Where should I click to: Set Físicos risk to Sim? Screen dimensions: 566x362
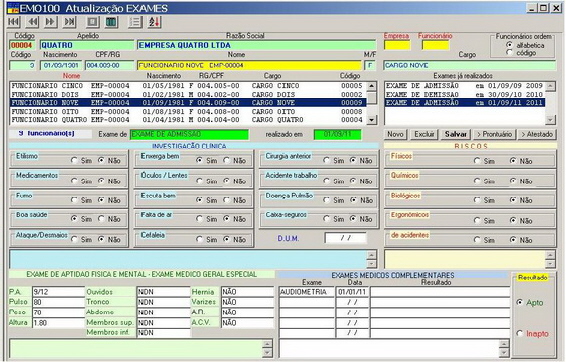(477, 161)
